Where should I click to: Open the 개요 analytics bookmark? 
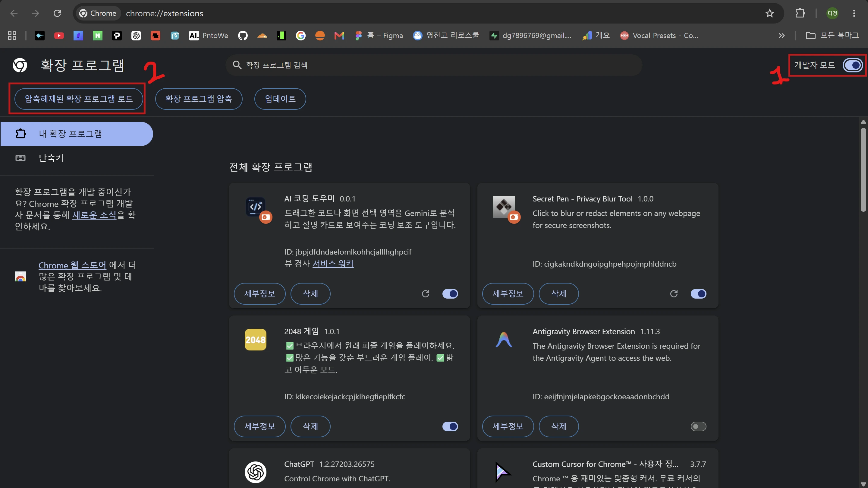pos(596,35)
